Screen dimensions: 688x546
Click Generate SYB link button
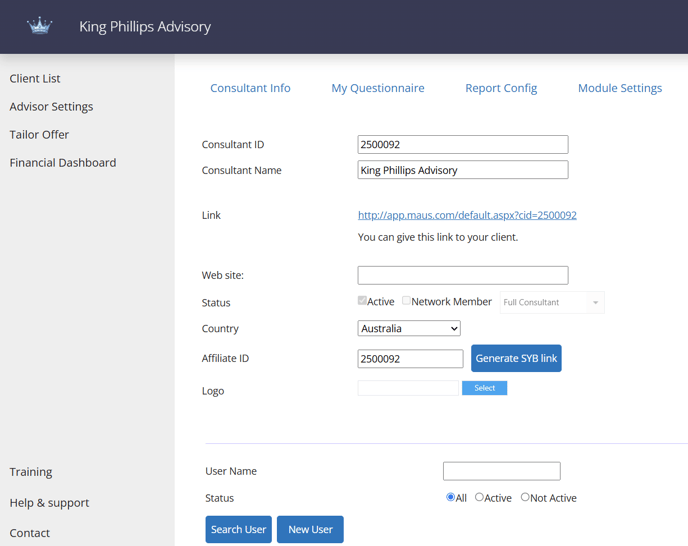(516, 358)
